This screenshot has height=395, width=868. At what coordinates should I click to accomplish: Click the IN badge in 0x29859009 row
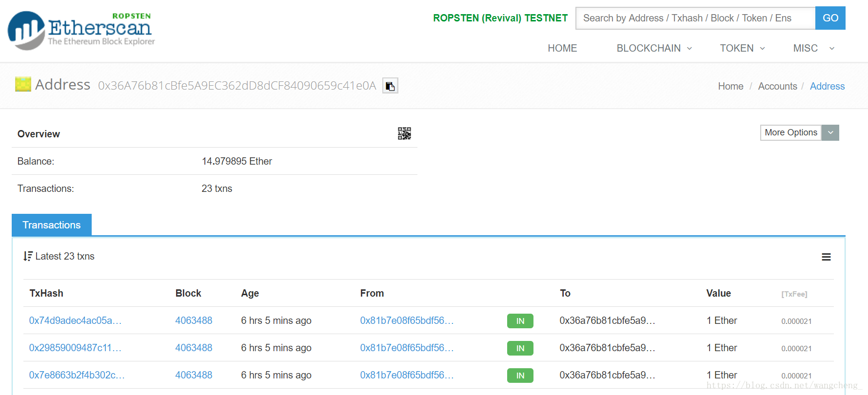[x=520, y=348]
